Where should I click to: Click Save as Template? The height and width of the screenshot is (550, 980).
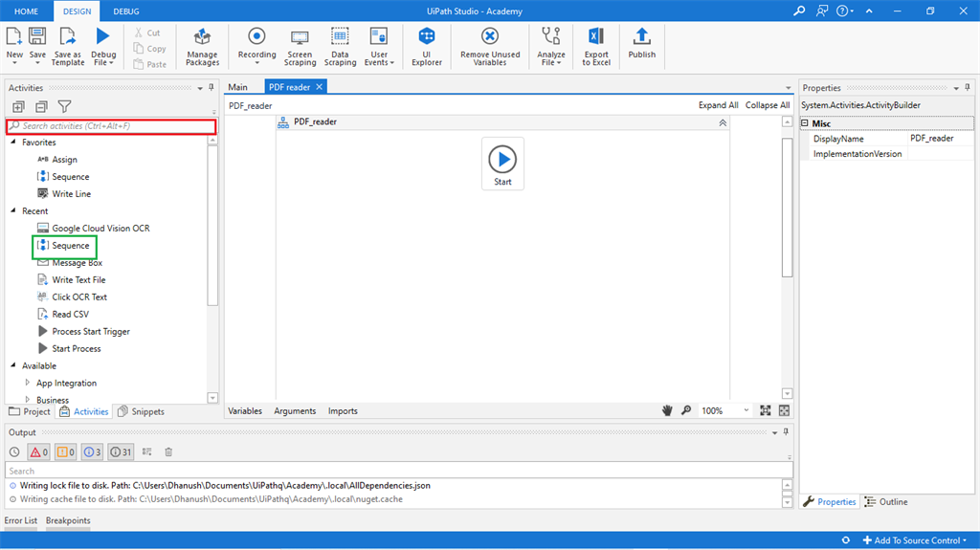[68, 46]
